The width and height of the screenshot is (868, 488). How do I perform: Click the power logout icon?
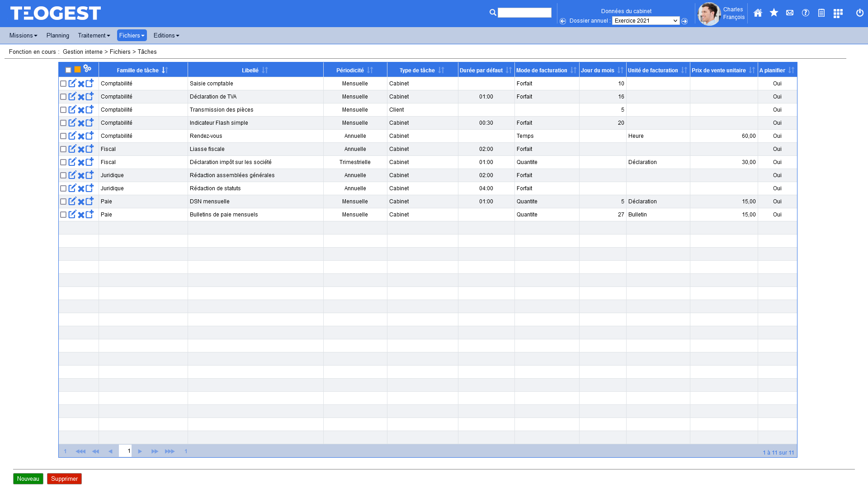tap(859, 13)
